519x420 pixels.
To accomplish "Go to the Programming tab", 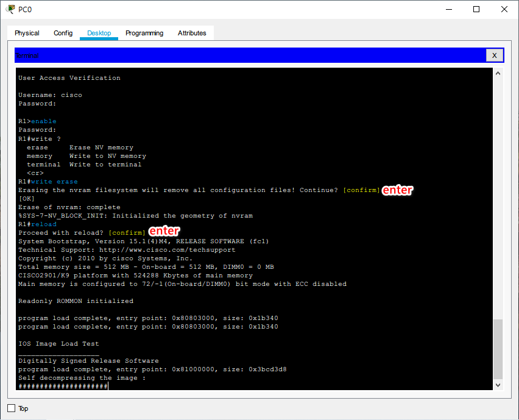I will click(x=144, y=33).
